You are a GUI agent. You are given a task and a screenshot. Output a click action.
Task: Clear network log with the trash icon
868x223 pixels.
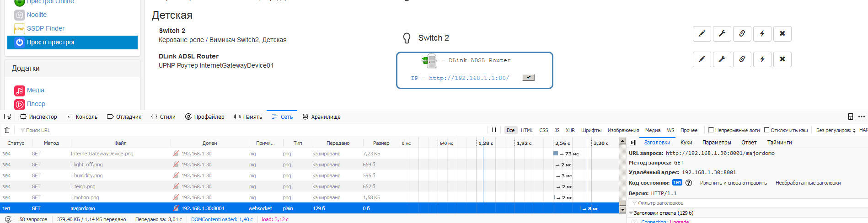pos(7,130)
